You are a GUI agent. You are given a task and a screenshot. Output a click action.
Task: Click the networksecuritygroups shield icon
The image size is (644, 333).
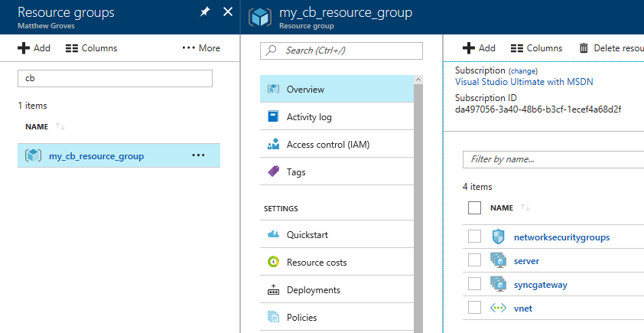pos(498,237)
